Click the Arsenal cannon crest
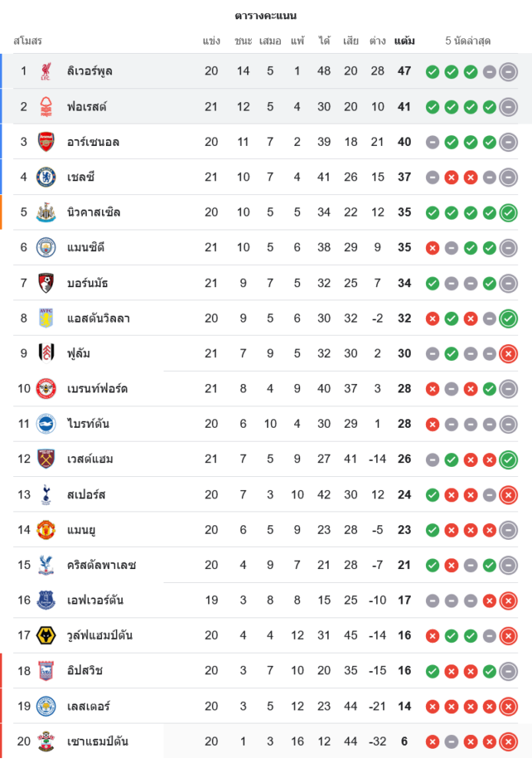This screenshot has width=532, height=768. point(46,142)
